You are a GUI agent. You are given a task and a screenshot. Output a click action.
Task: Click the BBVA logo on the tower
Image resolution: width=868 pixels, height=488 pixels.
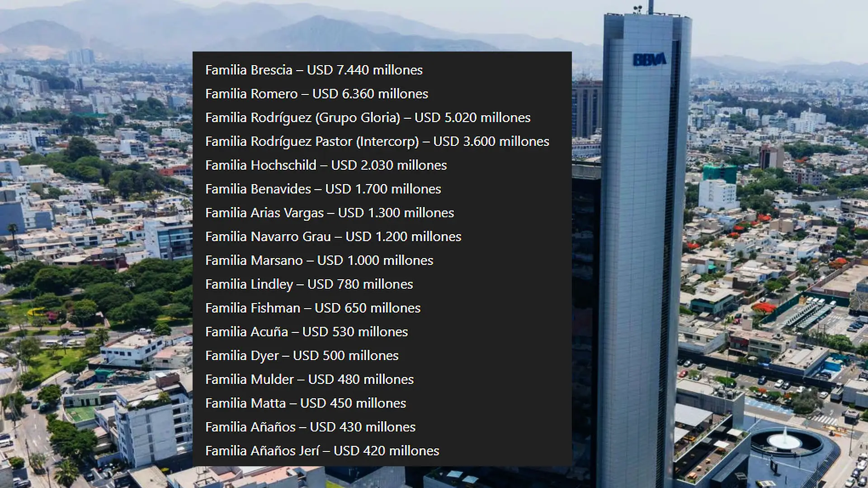(649, 59)
